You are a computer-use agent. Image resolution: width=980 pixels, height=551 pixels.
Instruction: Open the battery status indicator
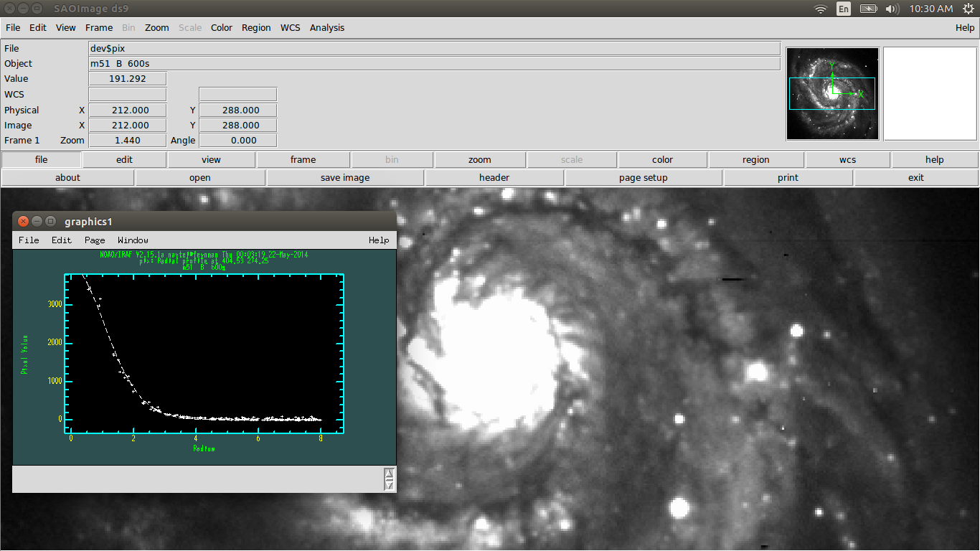click(868, 9)
